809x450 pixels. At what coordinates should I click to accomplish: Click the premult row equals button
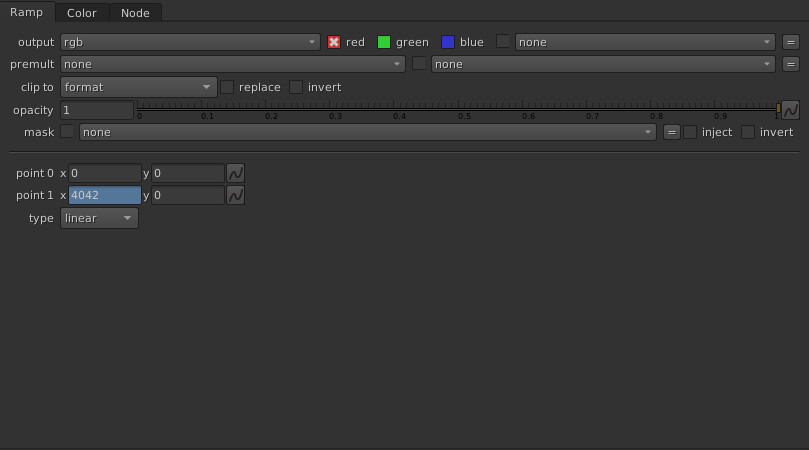click(790, 65)
